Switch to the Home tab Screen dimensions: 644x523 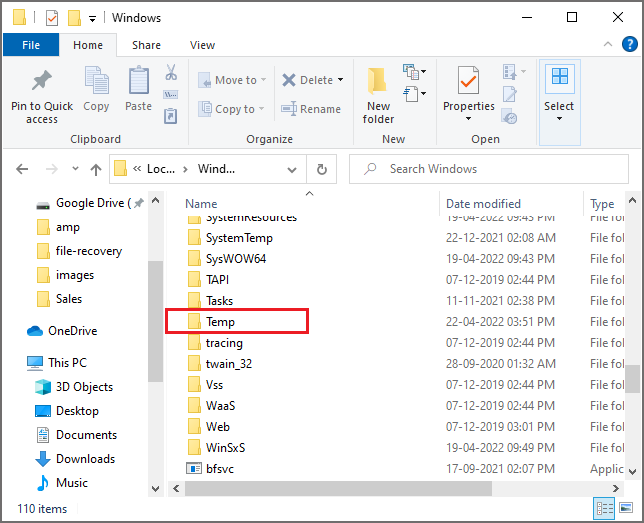coord(88,45)
